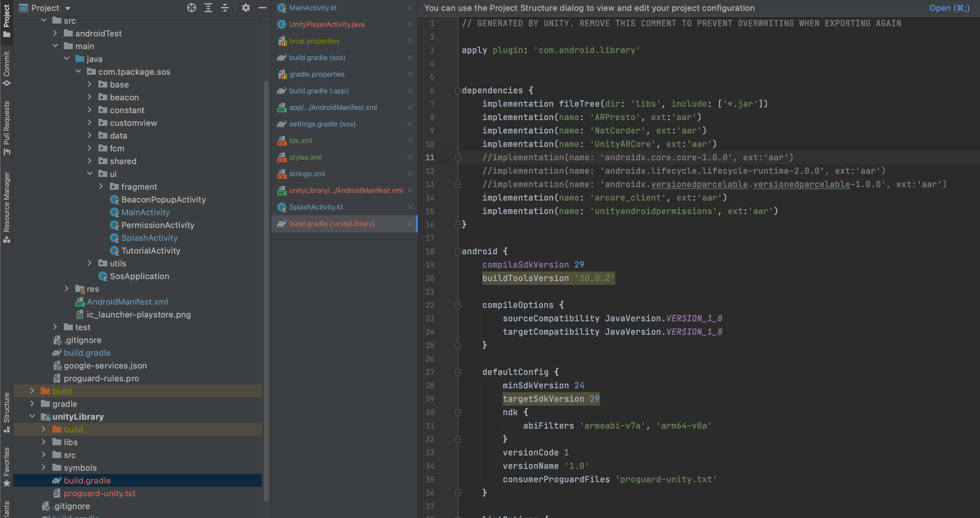Open the Project panel gear settings
The width and height of the screenshot is (980, 518).
[246, 8]
